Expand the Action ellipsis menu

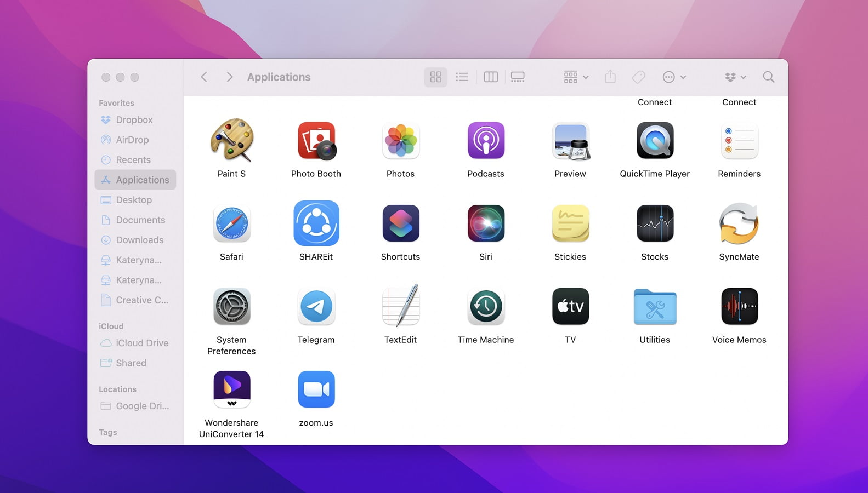tap(674, 77)
